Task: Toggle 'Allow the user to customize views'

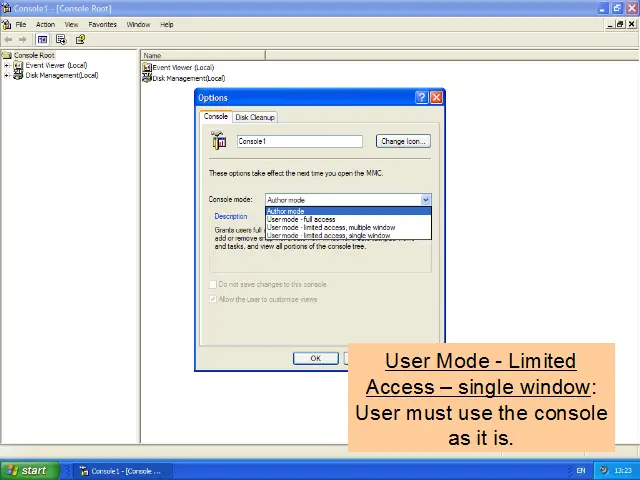Action: pyautogui.click(x=213, y=299)
